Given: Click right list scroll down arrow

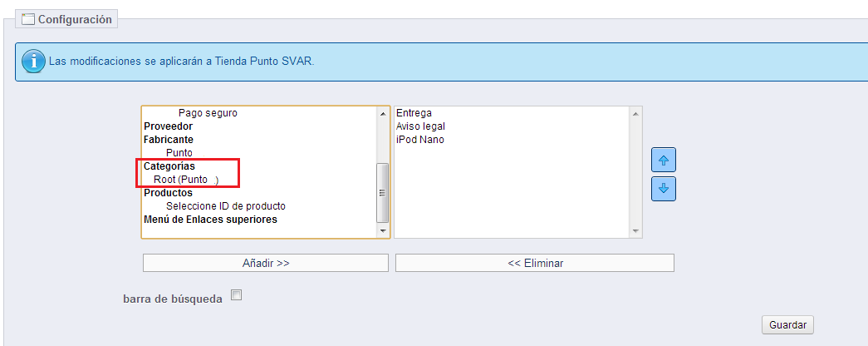Looking at the screenshot, I should 635,231.
